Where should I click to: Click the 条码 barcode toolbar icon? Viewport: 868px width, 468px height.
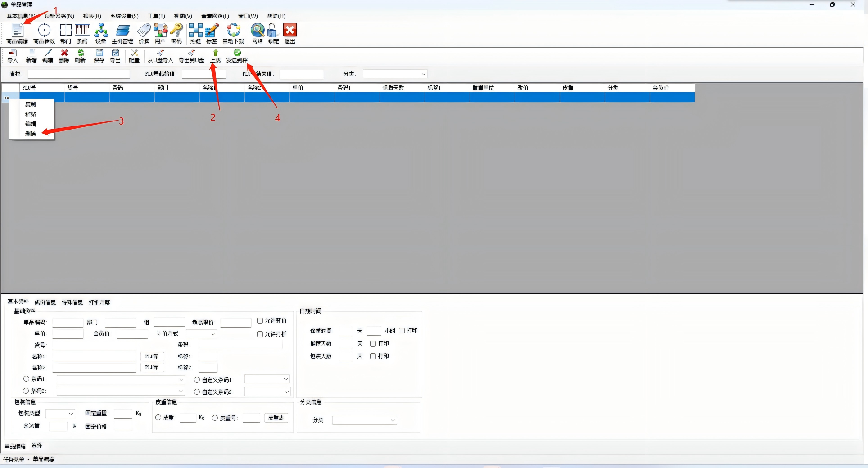pos(82,33)
